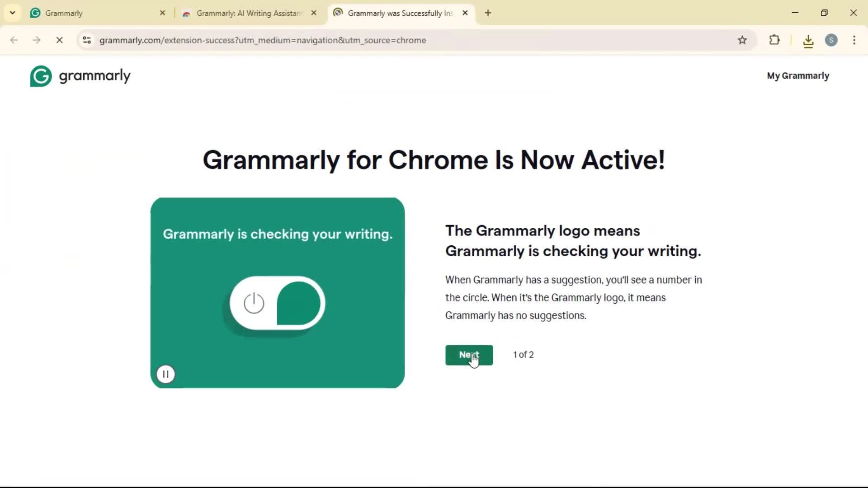Click 'Grammarly is checking your writing.' card text
This screenshot has width=868, height=488.
[278, 234]
